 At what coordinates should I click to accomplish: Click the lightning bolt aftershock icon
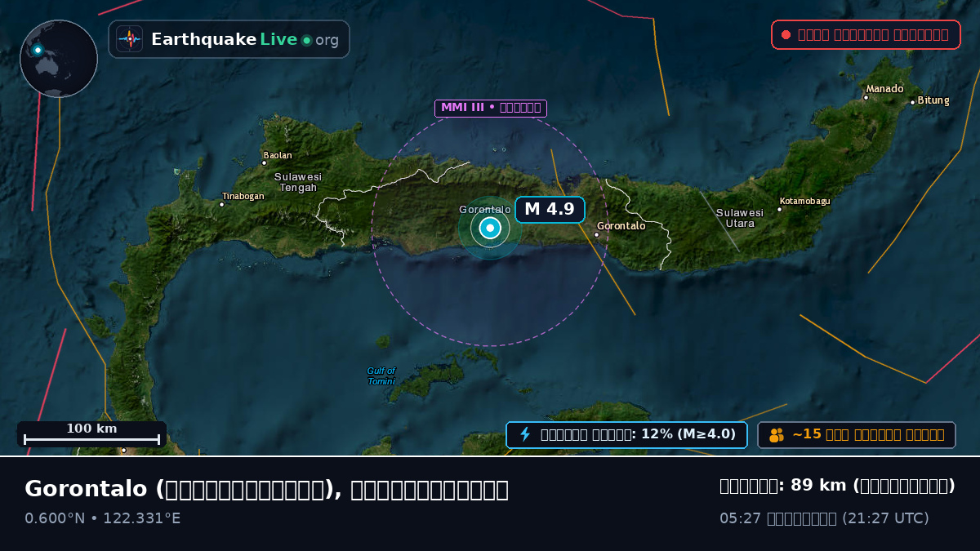525,434
